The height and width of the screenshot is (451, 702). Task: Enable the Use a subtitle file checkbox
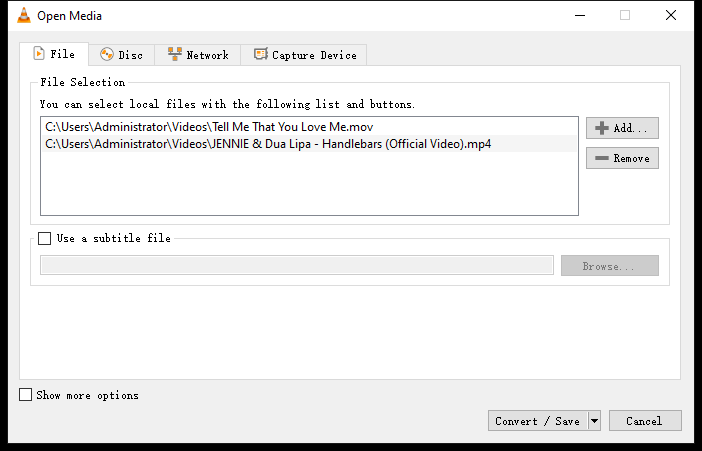pos(44,238)
